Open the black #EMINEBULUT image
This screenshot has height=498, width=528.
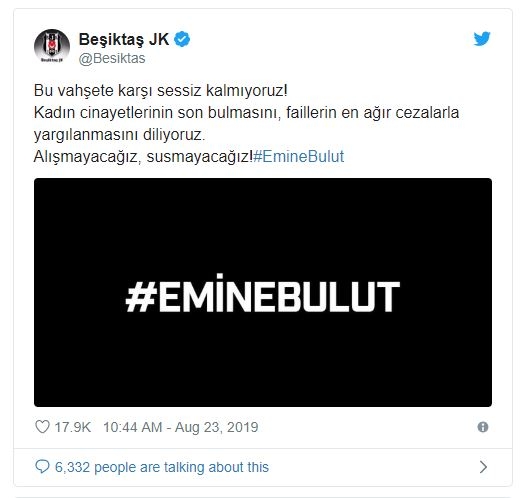263,292
